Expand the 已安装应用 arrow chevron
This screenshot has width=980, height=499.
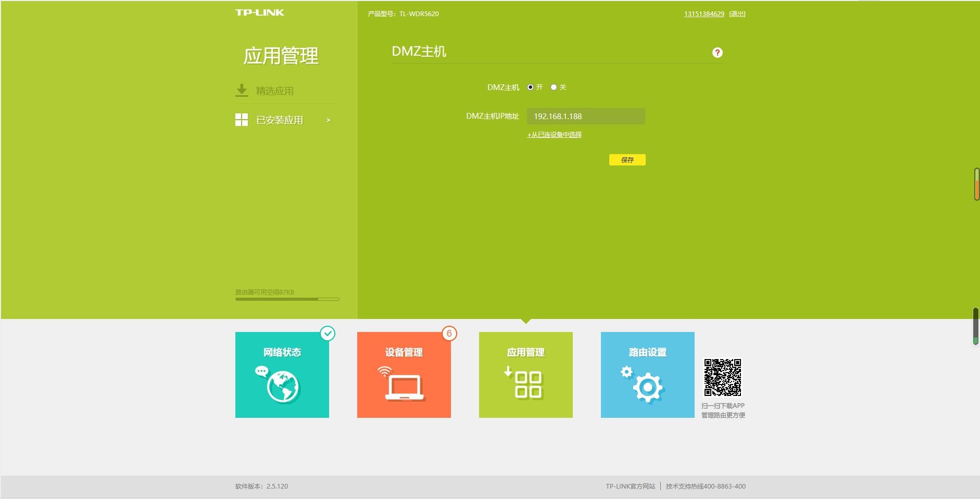click(329, 120)
